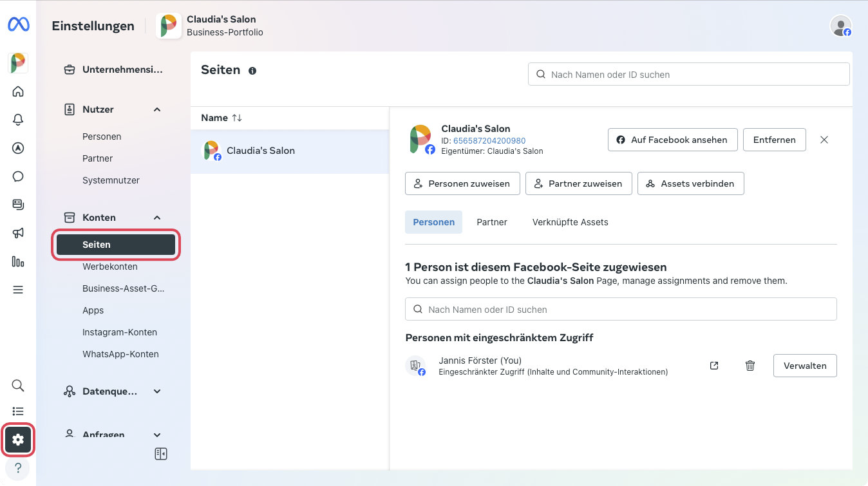Open the content posts icon in rail
The image size is (868, 486).
pyautogui.click(x=18, y=205)
